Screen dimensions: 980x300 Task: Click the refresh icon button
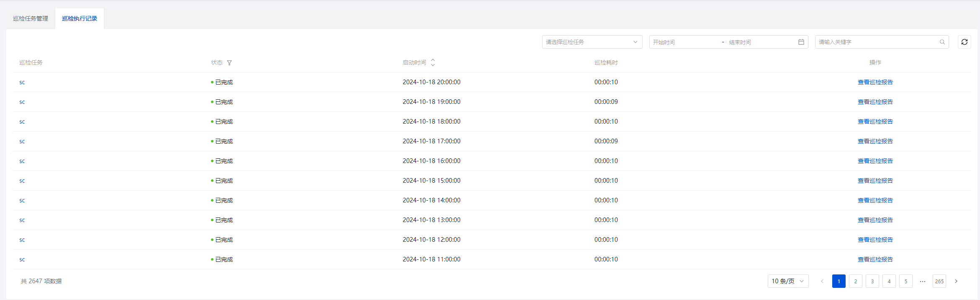click(964, 42)
